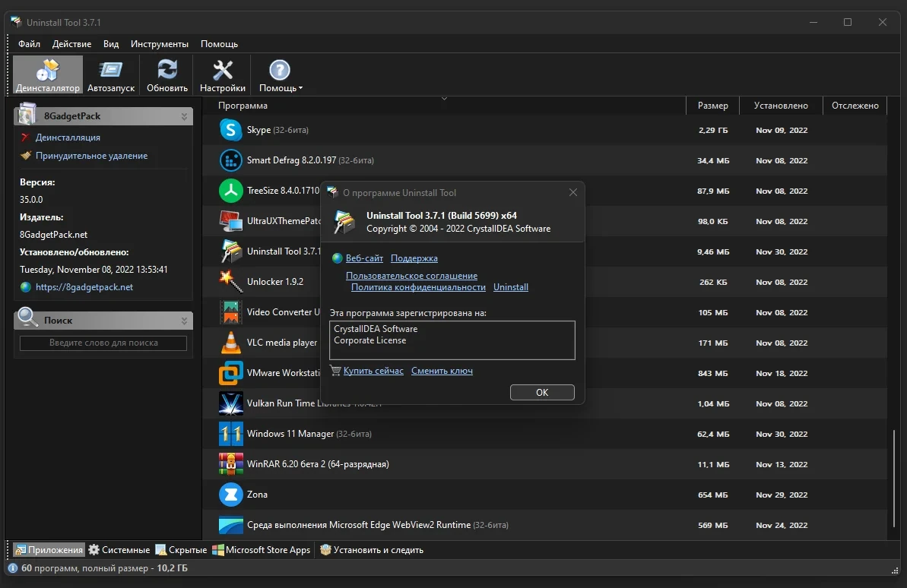Switch to the Приложения tab
Image resolution: width=907 pixels, height=588 pixels.
49,550
